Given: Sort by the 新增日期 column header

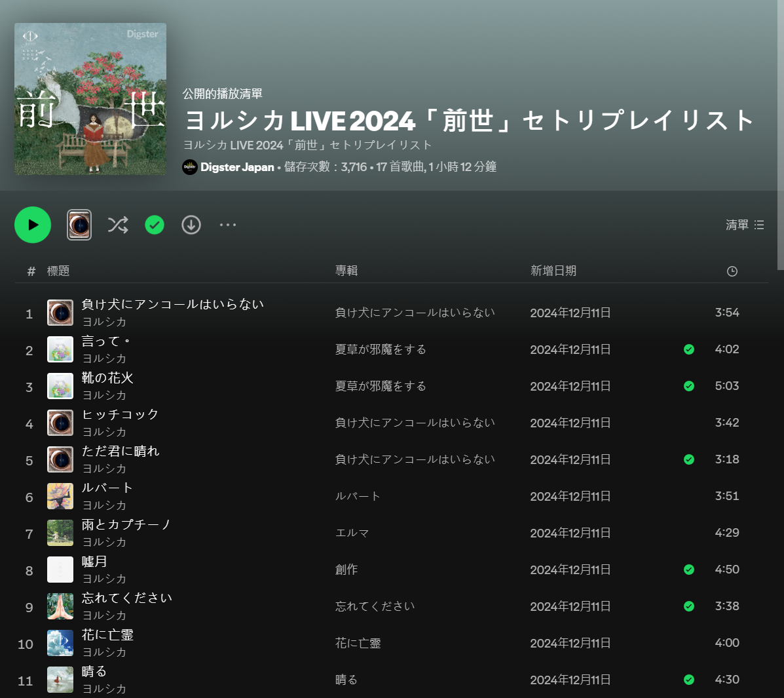Looking at the screenshot, I should 553,271.
